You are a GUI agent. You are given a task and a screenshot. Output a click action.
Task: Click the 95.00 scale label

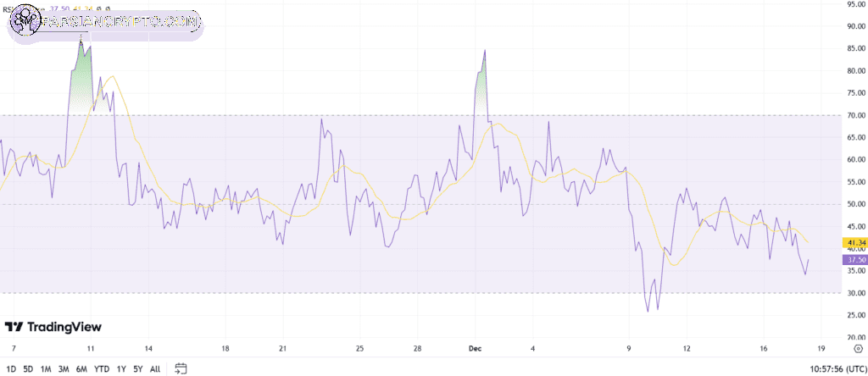click(856, 4)
